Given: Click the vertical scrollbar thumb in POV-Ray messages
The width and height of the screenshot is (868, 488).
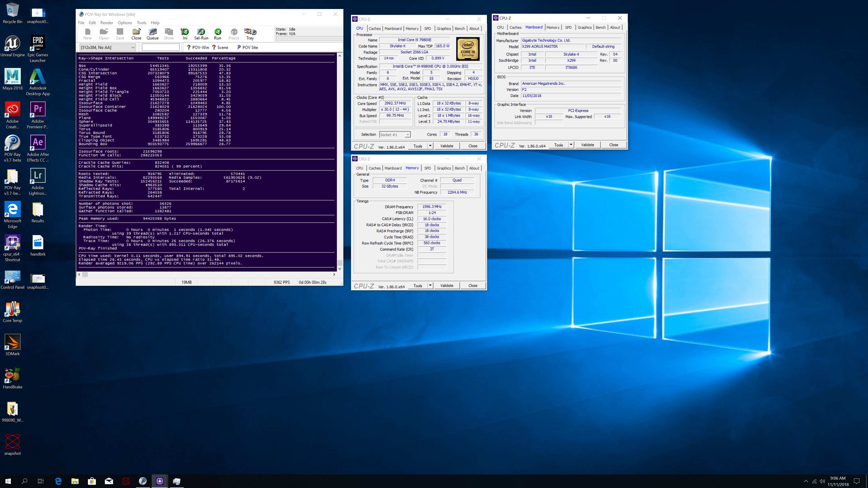Looking at the screenshot, I should (x=340, y=262).
